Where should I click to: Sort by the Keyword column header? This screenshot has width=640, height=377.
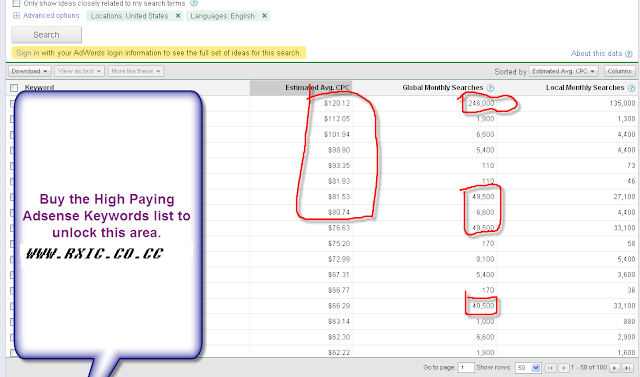tap(39, 87)
